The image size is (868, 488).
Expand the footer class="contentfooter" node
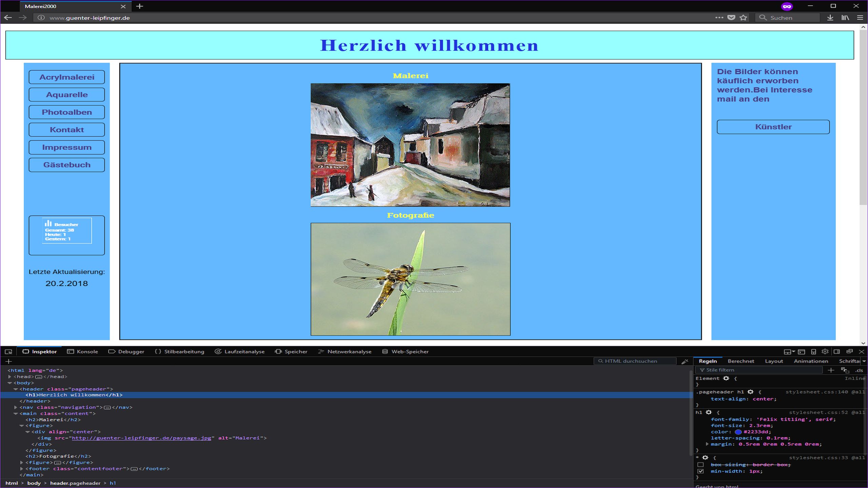tap(21, 469)
